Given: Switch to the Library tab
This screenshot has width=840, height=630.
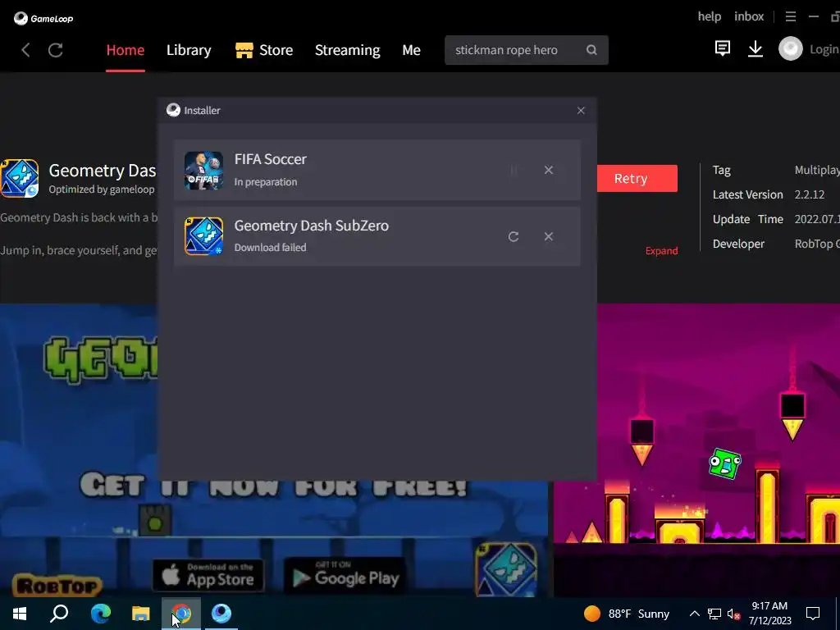Looking at the screenshot, I should [x=189, y=50].
